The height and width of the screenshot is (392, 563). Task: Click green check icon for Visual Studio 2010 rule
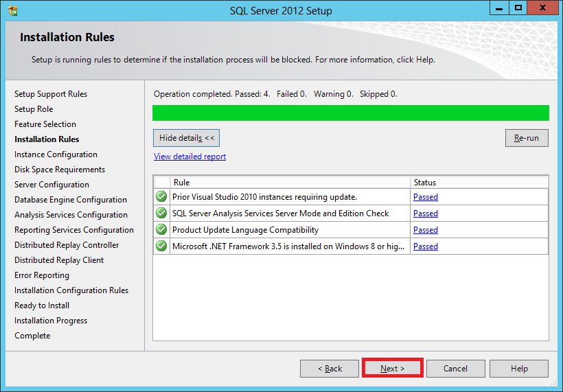pos(161,197)
